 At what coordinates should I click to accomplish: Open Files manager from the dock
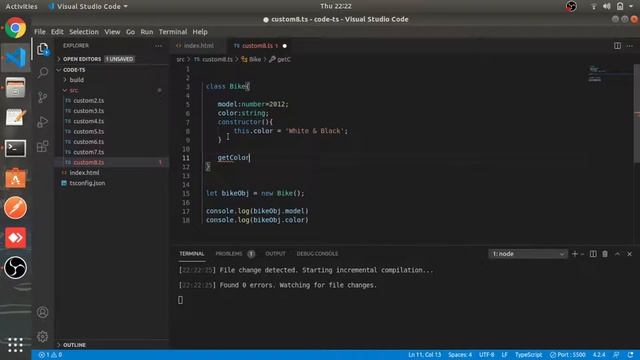(16, 88)
